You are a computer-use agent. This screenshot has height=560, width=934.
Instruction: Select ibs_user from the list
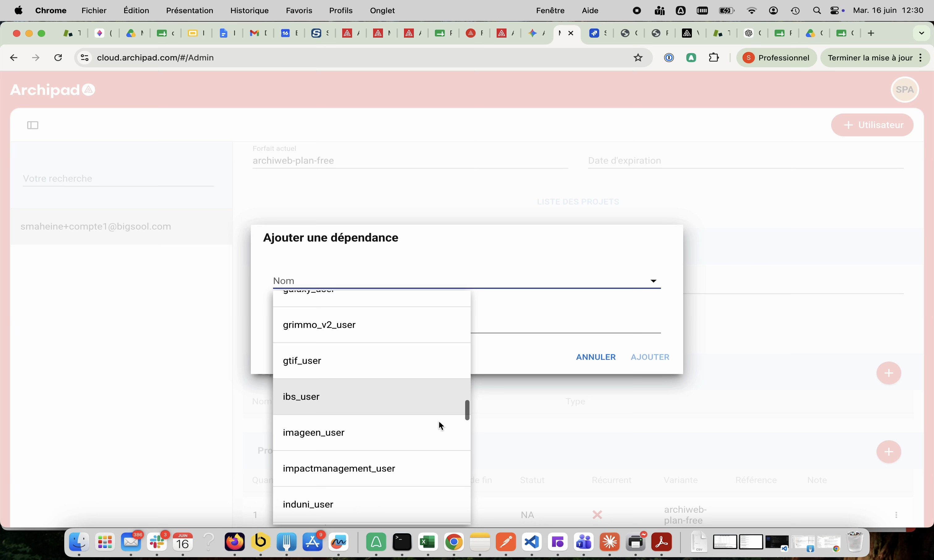(372, 396)
